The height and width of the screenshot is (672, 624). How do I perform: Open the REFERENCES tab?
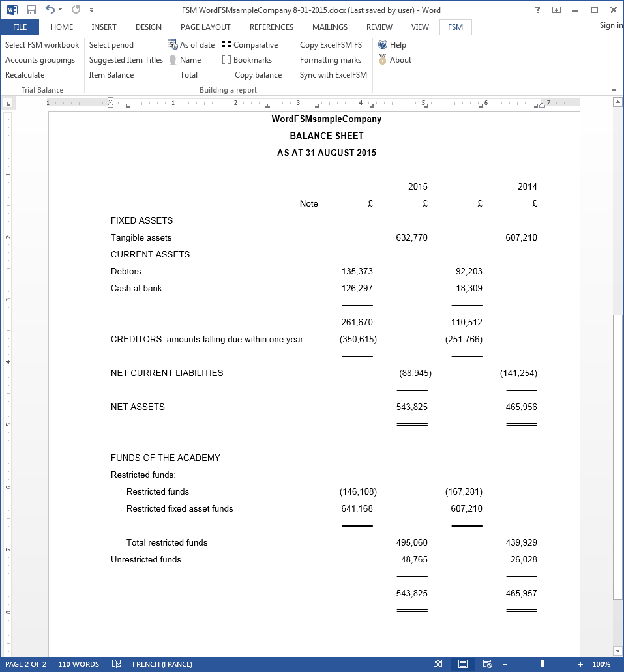pos(271,27)
